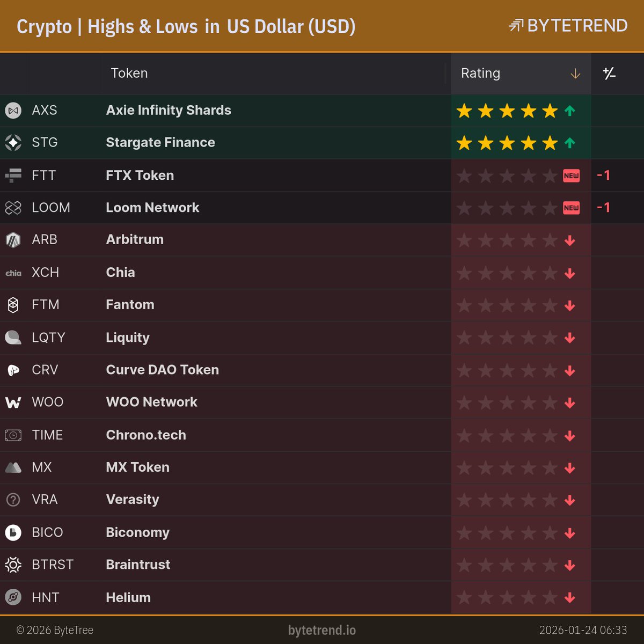Click the five gold stars for AXS
The height and width of the screenshot is (644, 644).
point(507,111)
